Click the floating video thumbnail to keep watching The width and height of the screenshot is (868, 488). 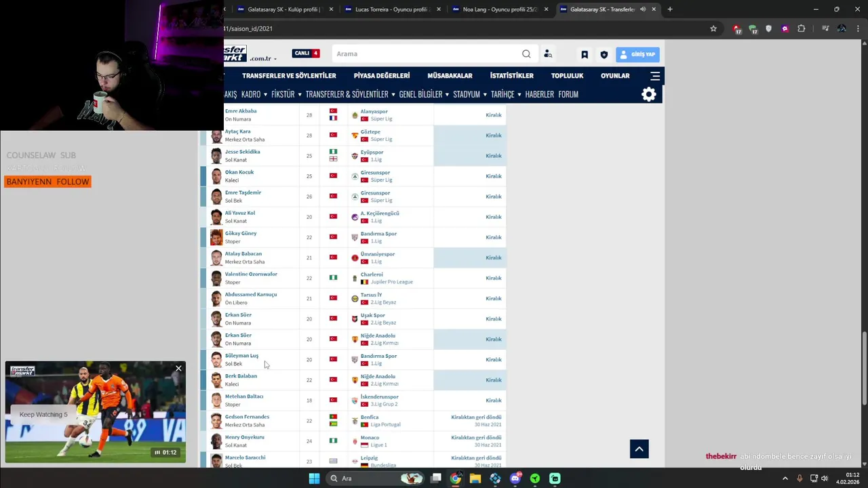(96, 413)
